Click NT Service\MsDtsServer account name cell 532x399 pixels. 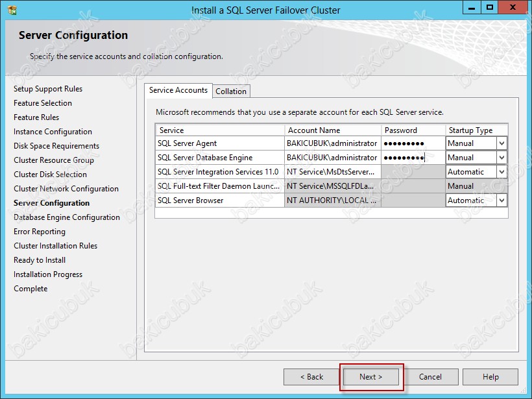click(x=332, y=172)
